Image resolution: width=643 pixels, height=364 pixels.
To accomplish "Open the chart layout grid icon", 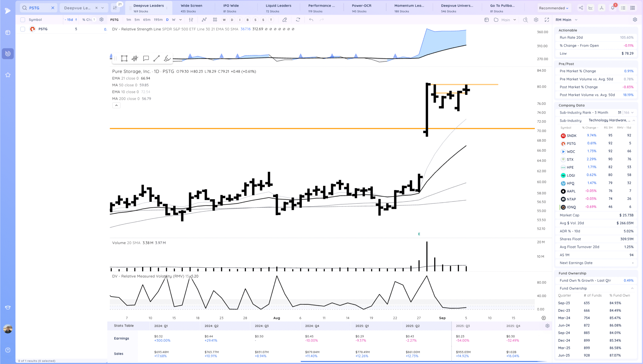I will [x=215, y=20].
